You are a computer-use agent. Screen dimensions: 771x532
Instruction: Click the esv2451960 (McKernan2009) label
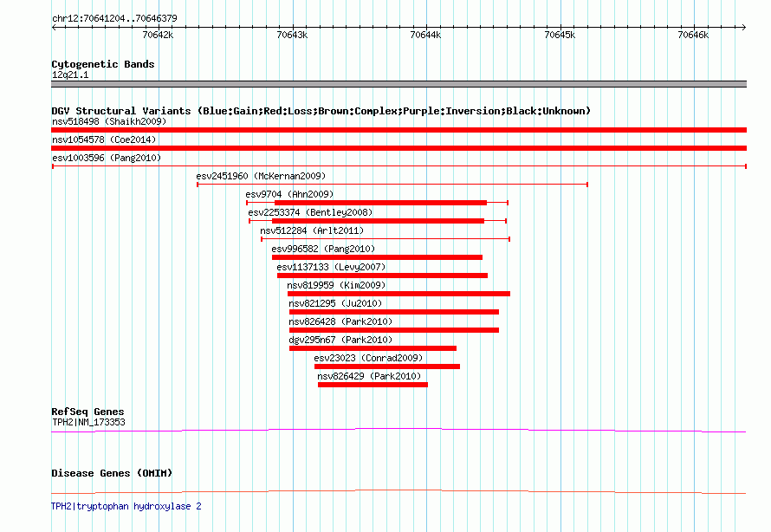pos(261,176)
